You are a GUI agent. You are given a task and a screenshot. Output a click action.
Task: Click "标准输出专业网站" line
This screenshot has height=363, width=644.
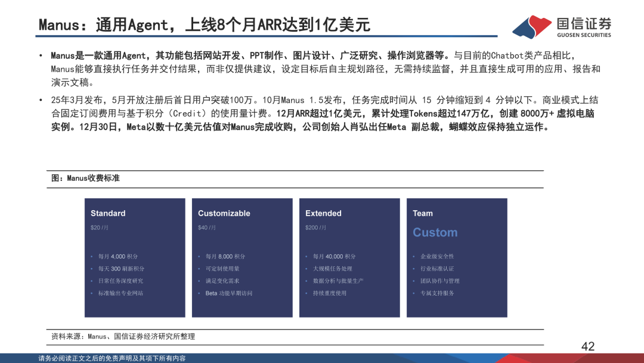[120, 293]
